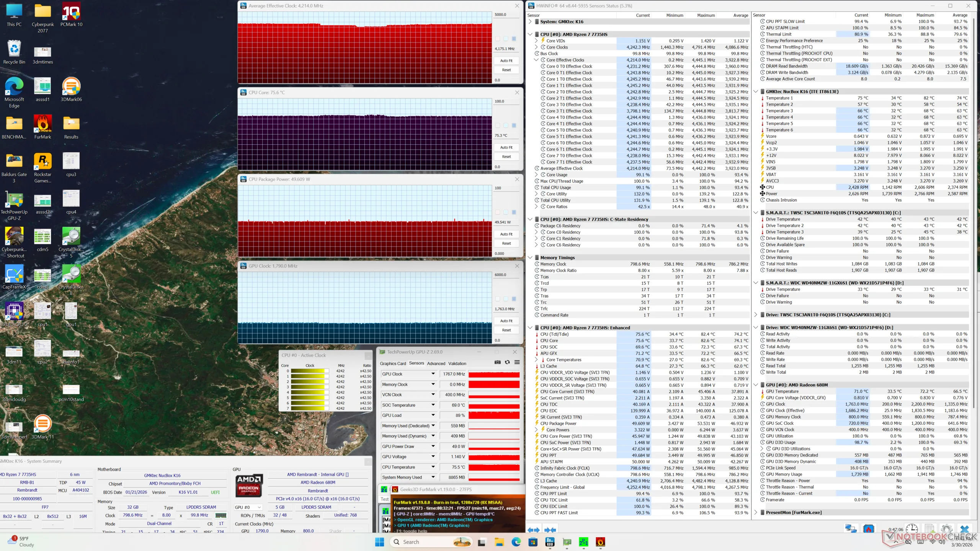
Task: Click Reset on GPU Clock graph
Action: [506, 330]
